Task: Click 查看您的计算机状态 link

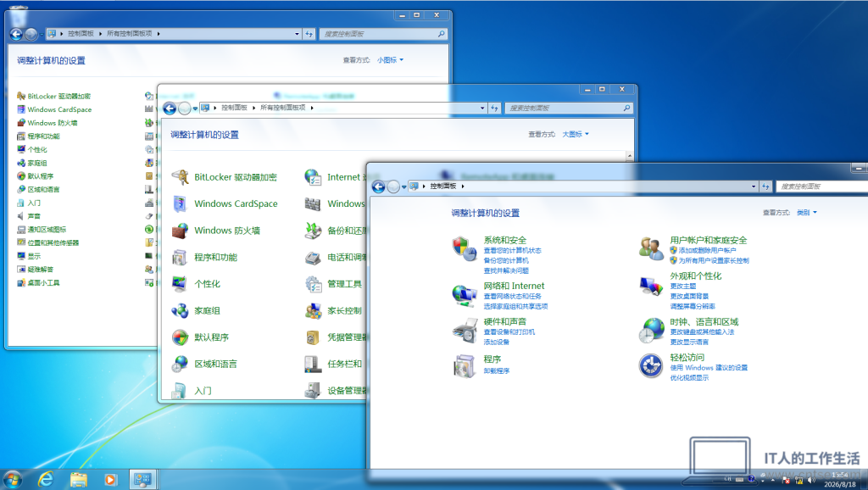Action: (513, 251)
